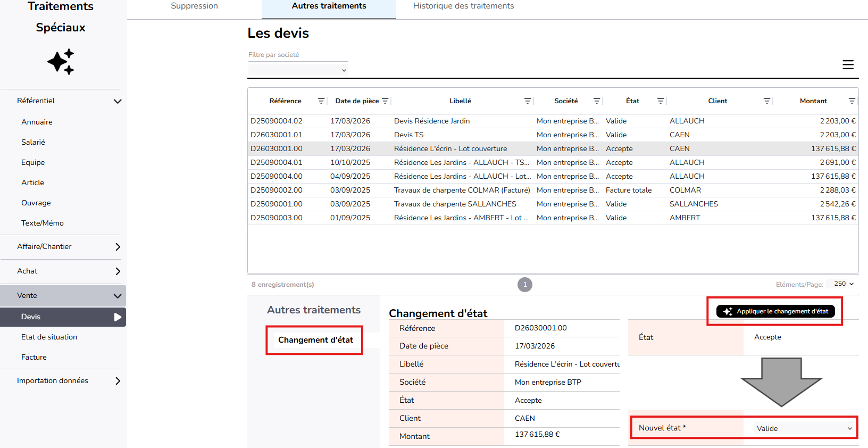Click Appliquer le changement d'état button
868x448 pixels.
point(775,311)
